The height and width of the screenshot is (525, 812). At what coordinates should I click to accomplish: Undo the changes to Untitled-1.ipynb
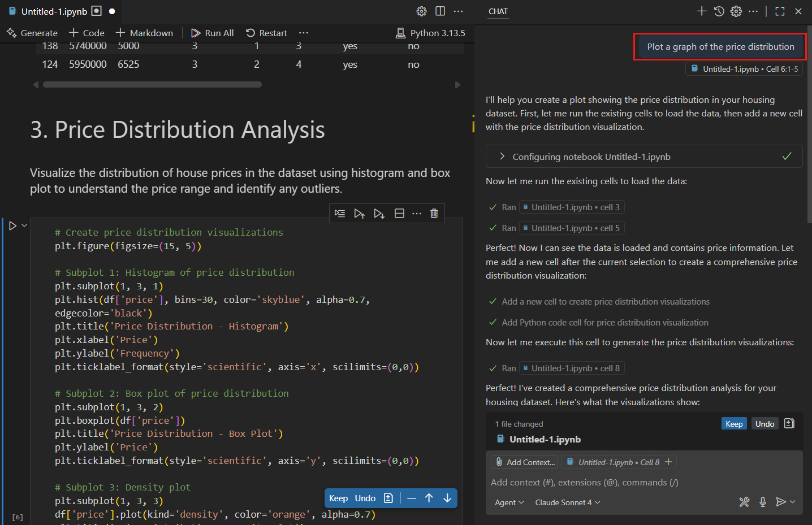pyautogui.click(x=765, y=423)
